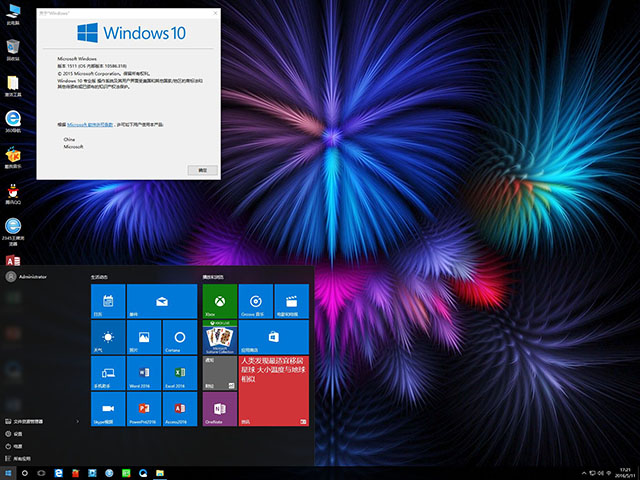
Task: Open the OneNote tile
Action: pos(219,409)
